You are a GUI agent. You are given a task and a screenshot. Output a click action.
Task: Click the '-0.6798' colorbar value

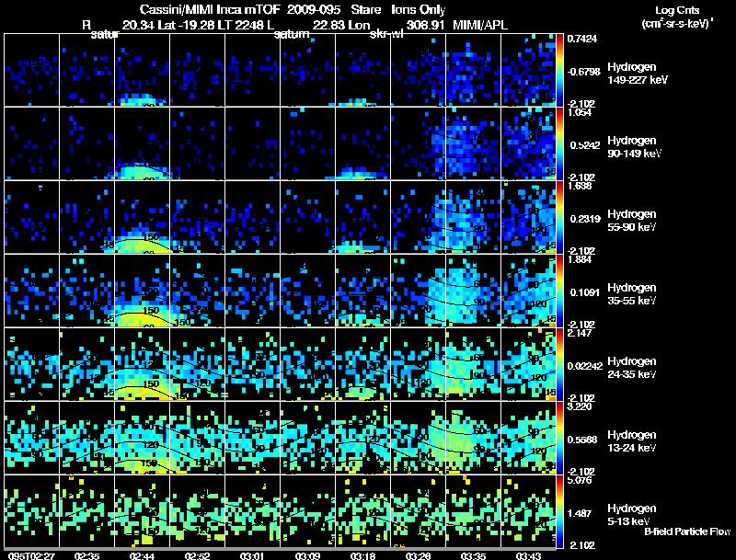click(583, 72)
